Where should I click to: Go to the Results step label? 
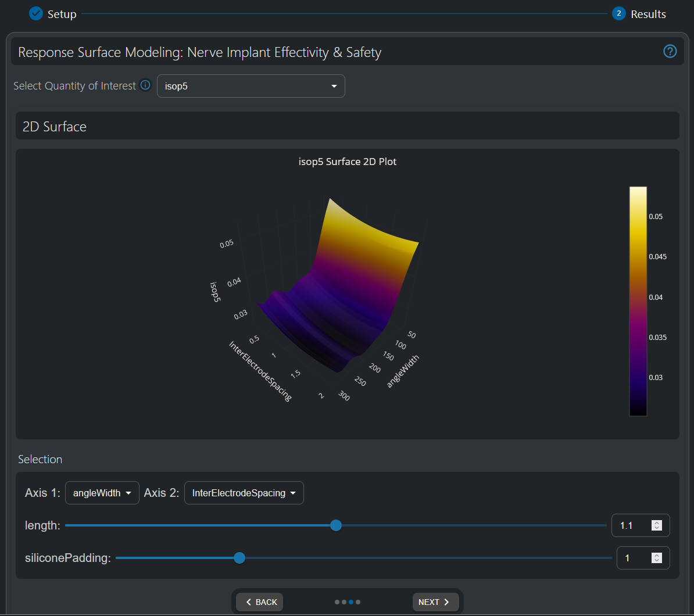click(x=648, y=14)
